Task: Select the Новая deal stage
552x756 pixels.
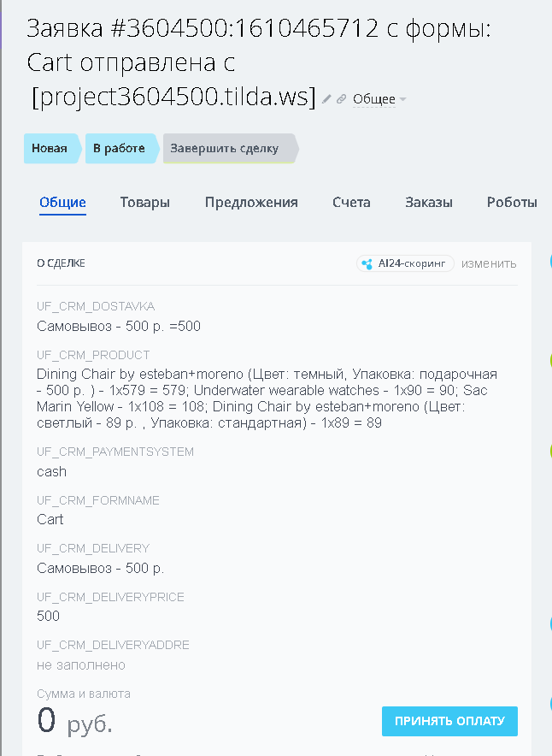Action: point(51,149)
